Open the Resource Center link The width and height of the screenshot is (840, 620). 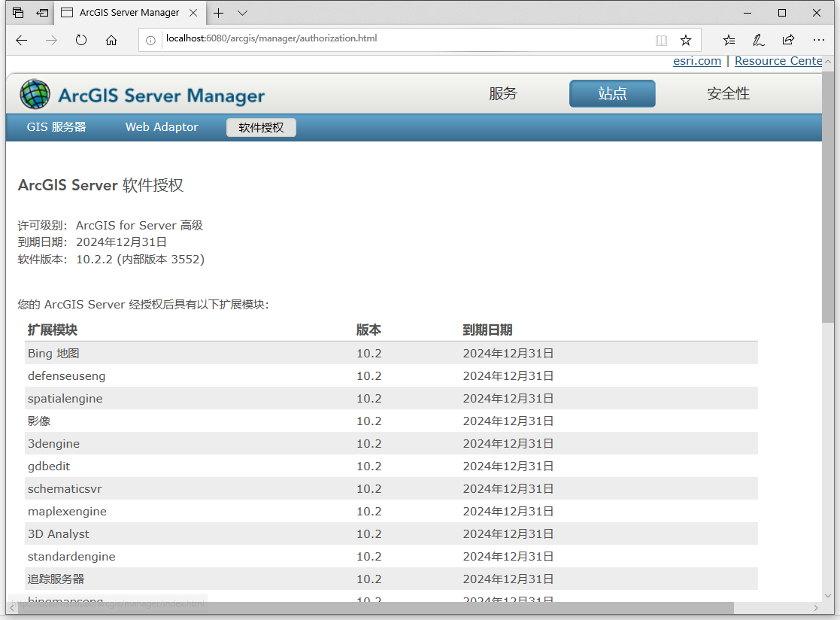(x=778, y=61)
